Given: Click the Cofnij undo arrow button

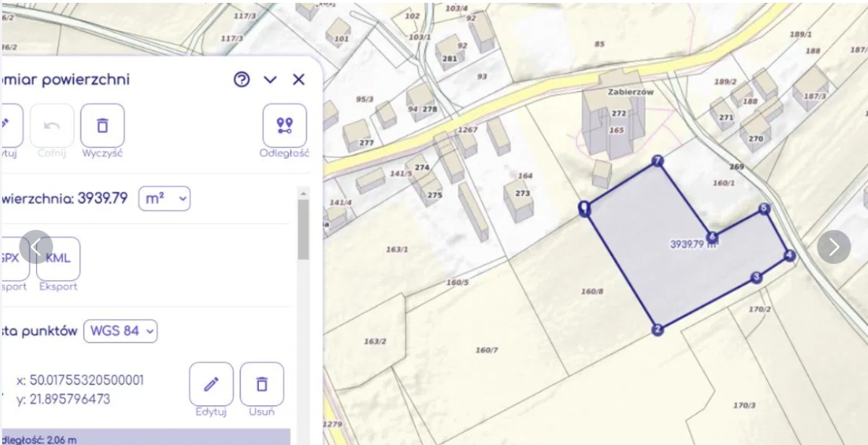Looking at the screenshot, I should click(x=52, y=126).
